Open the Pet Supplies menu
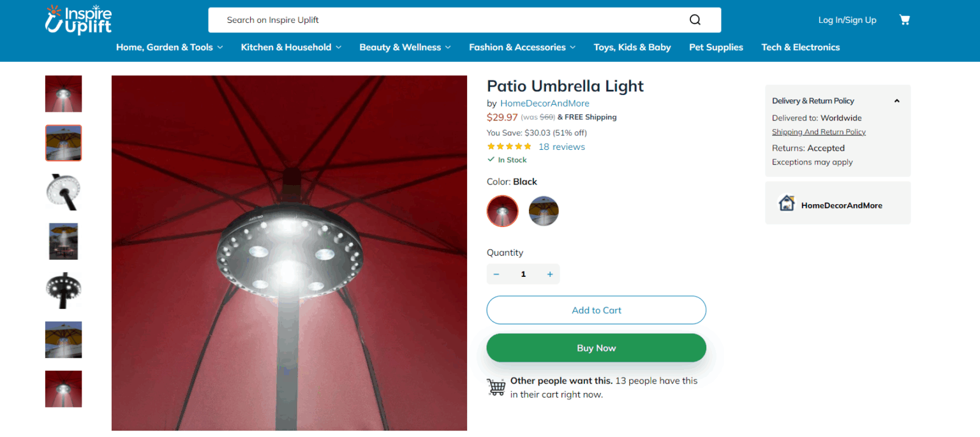980x437 pixels. tap(716, 47)
